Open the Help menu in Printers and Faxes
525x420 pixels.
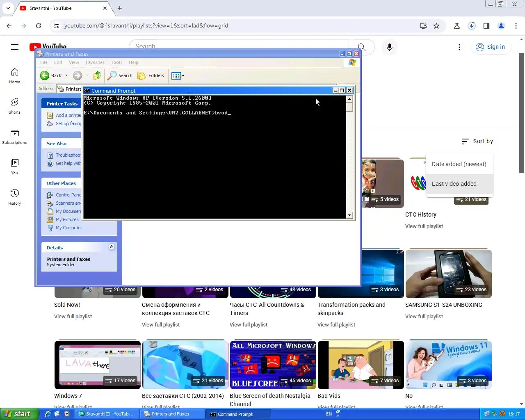[x=134, y=62]
